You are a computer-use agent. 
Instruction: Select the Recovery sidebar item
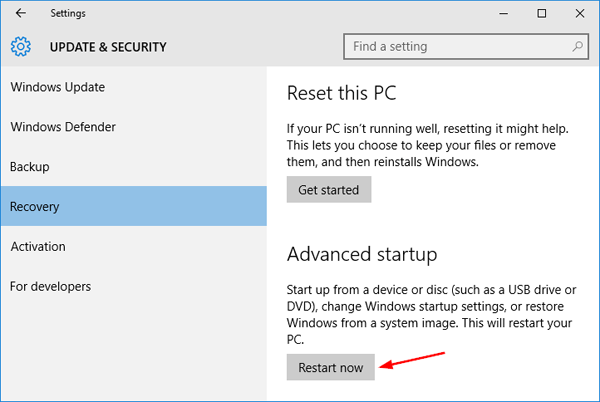[x=35, y=207]
